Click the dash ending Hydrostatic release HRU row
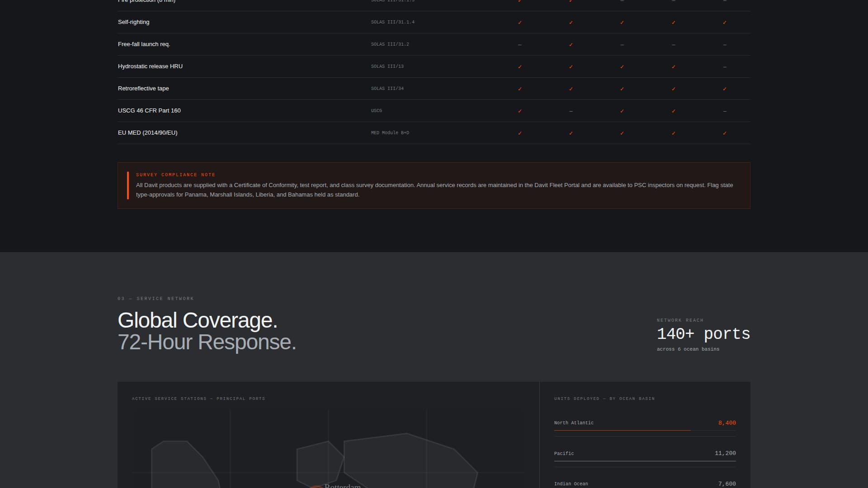 tap(724, 67)
